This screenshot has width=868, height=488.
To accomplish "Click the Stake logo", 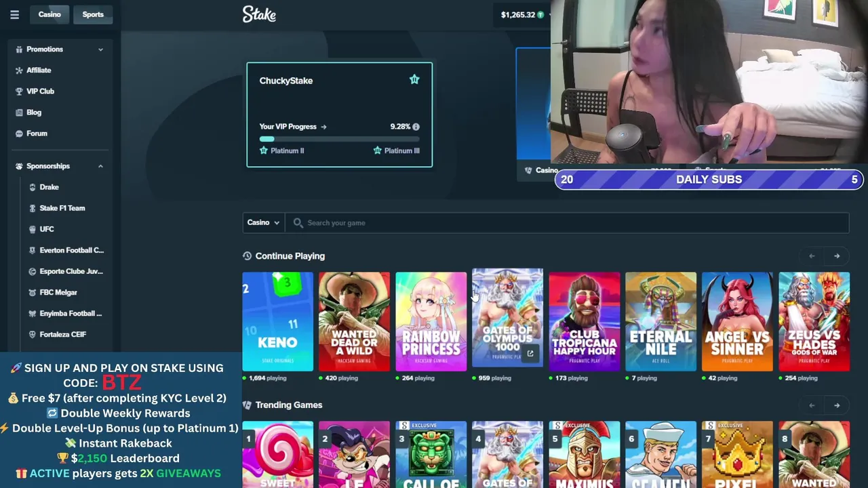I will click(x=259, y=14).
